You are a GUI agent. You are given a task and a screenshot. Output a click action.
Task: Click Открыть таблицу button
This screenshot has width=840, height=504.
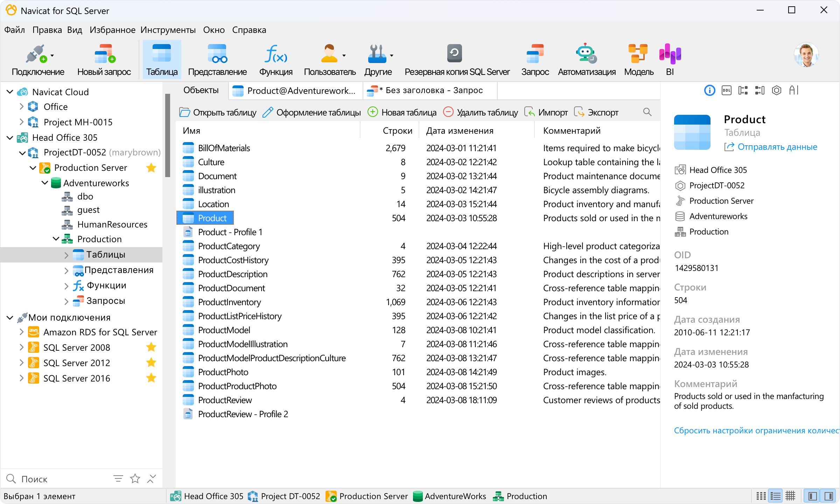(x=218, y=112)
